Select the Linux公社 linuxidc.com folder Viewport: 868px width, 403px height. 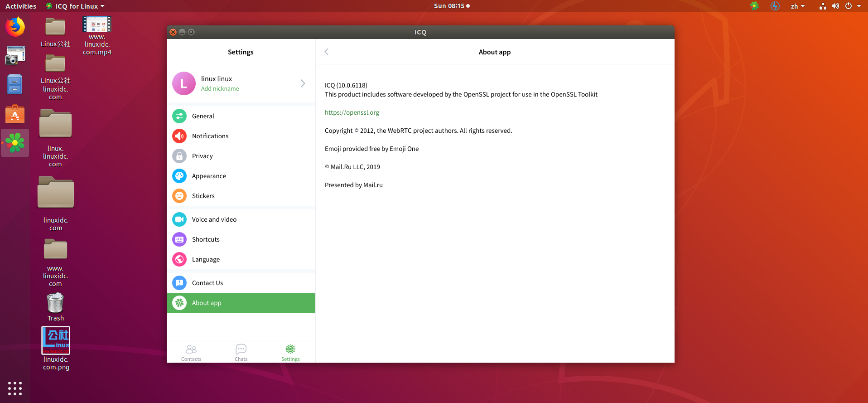click(55, 77)
